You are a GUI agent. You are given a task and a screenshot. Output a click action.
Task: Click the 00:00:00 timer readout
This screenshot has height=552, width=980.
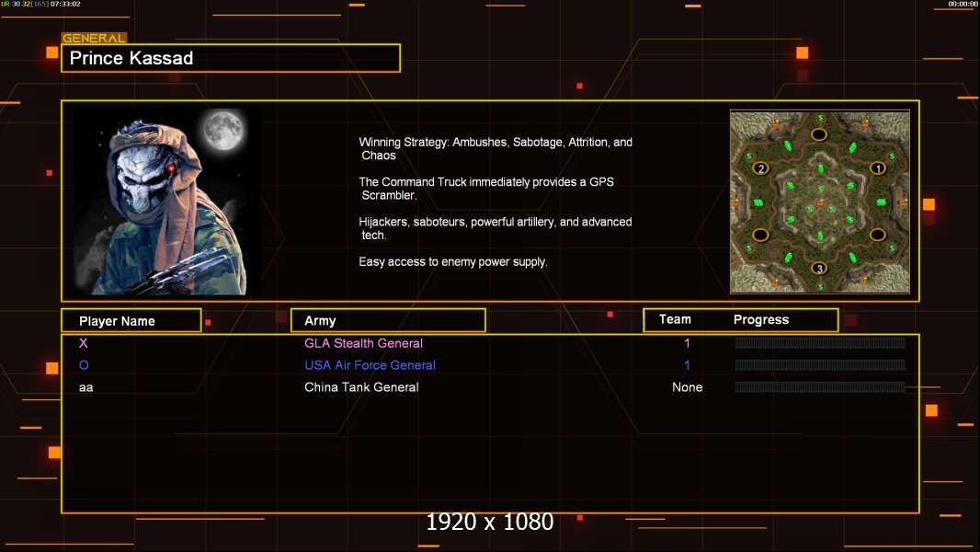(x=963, y=4)
